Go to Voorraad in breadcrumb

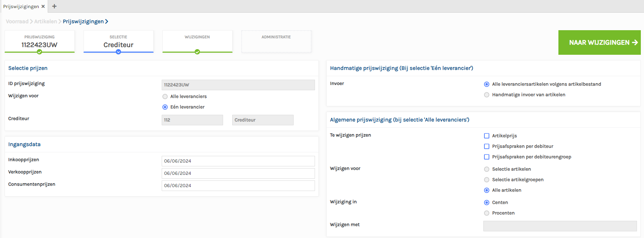click(x=17, y=21)
